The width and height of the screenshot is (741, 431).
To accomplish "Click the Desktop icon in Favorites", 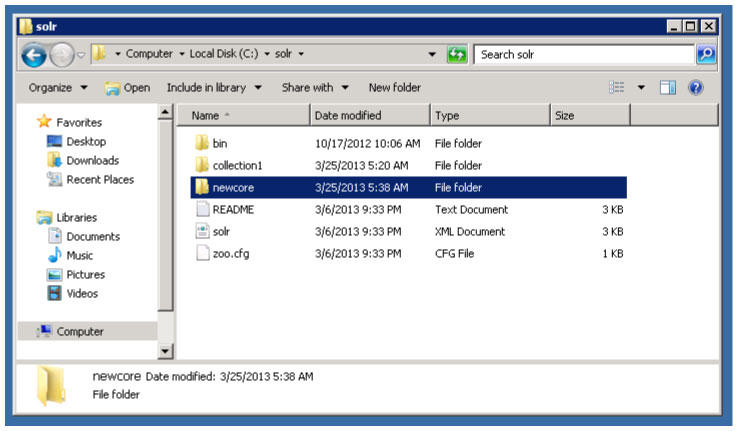I will tap(54, 141).
